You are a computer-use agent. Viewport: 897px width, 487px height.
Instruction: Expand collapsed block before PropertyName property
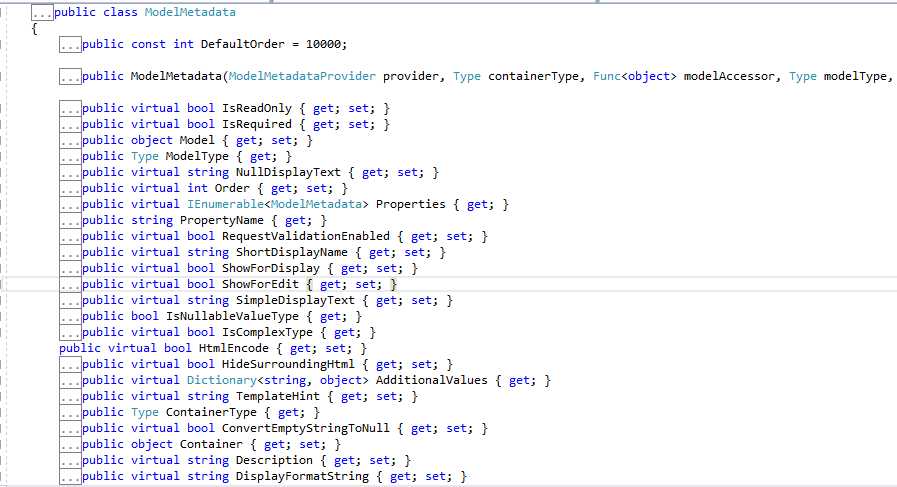(x=70, y=221)
